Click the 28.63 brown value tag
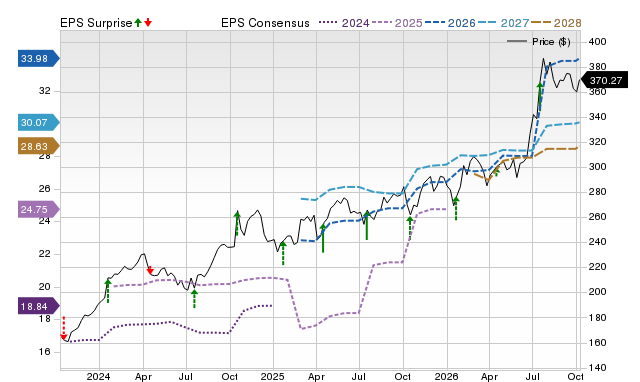 coord(38,146)
